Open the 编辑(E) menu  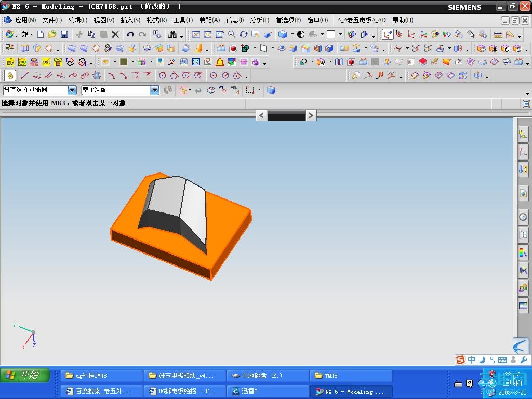[x=78, y=20]
